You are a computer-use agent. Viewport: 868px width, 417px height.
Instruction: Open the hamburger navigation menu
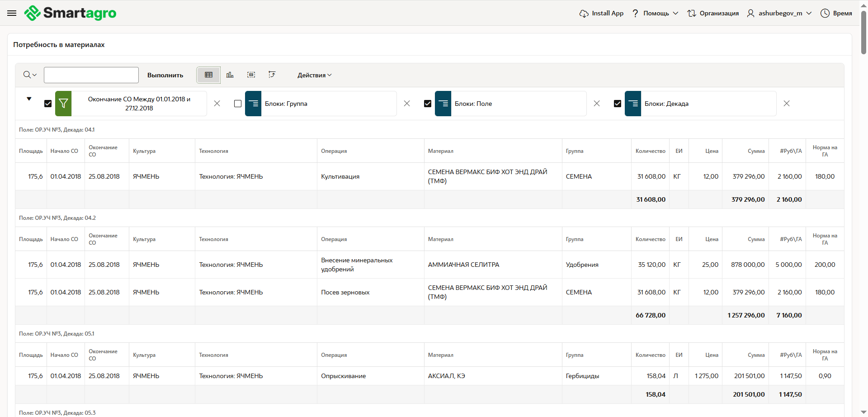pos(12,13)
